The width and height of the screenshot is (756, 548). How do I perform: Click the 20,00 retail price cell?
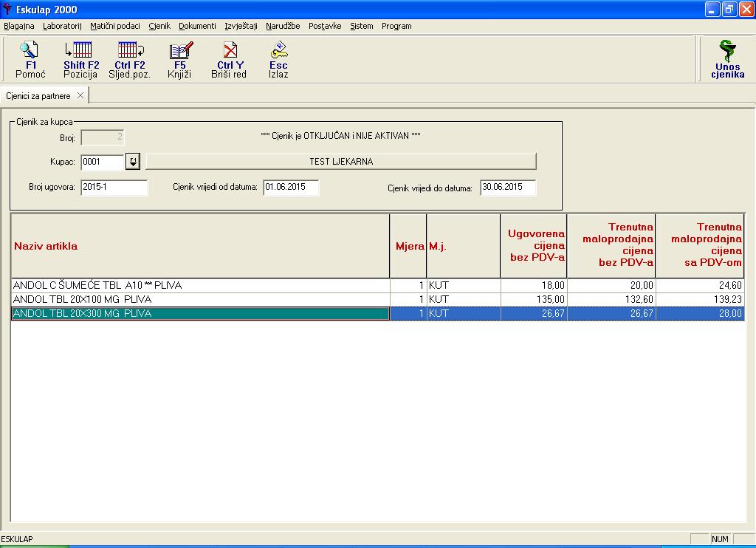[611, 285]
